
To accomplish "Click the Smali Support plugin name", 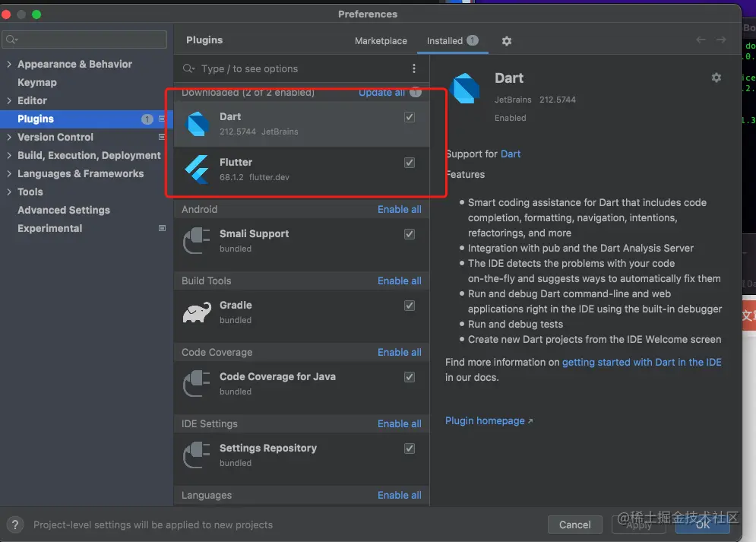I will 254,233.
